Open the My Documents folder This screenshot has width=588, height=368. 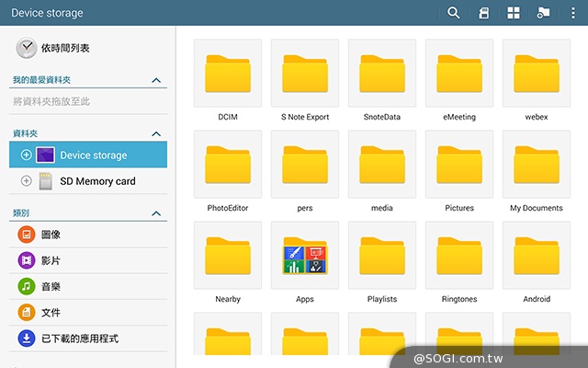(537, 170)
